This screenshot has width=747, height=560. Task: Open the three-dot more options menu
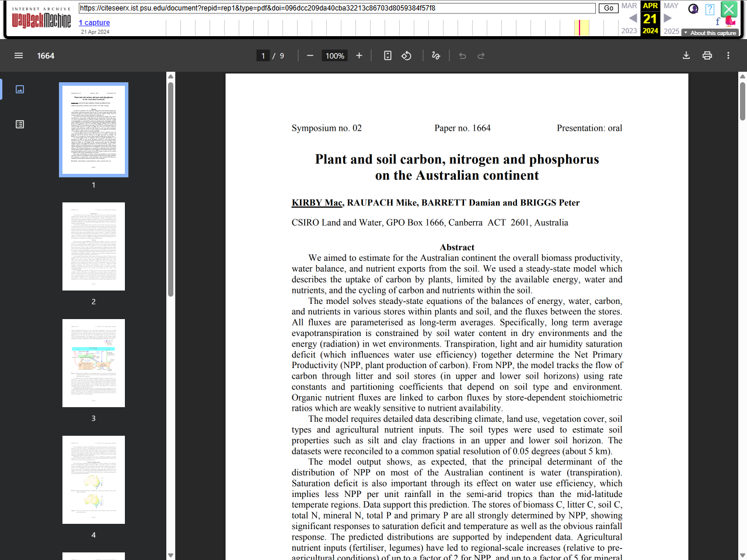coord(728,55)
